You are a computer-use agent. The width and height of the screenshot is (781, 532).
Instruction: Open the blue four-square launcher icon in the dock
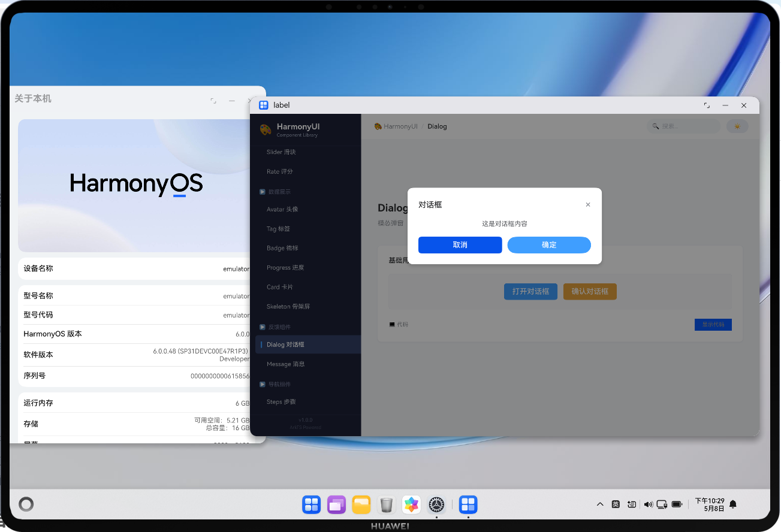click(312, 505)
